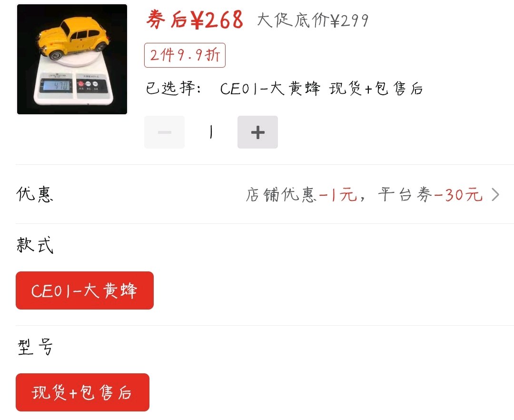This screenshot has height=420, width=514.
Task: Decrease quantity with the minus icon
Action: [164, 132]
